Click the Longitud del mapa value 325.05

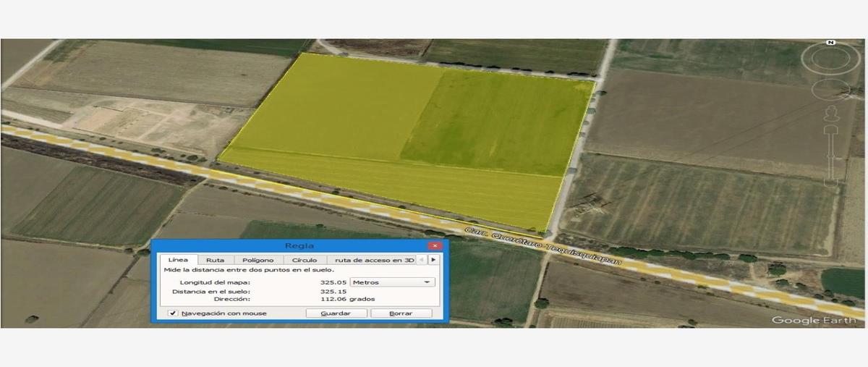click(x=333, y=282)
